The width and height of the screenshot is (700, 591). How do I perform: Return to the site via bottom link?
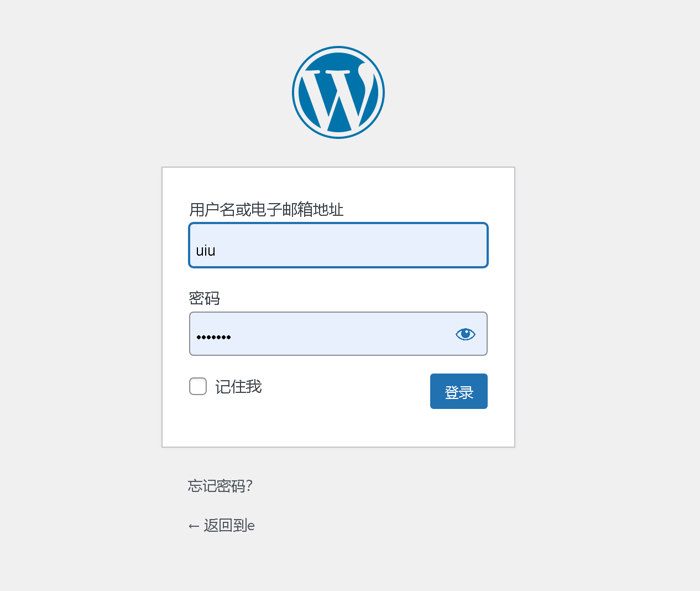(x=221, y=525)
